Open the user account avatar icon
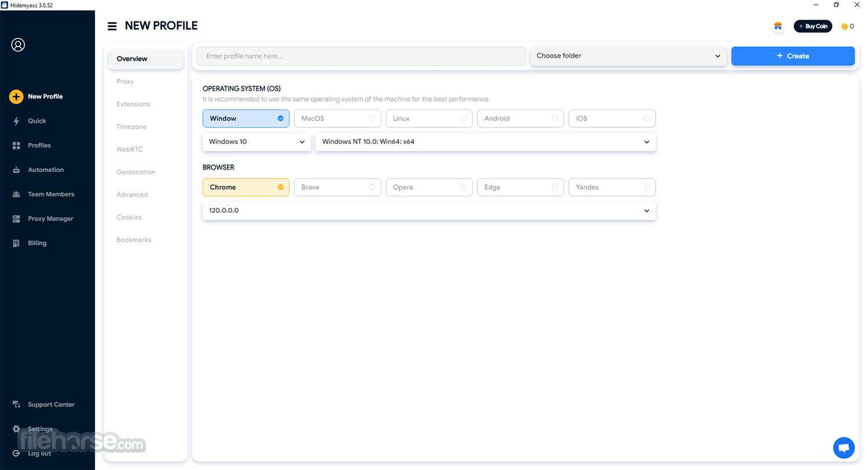This screenshot has height=470, width=868. 18,45
